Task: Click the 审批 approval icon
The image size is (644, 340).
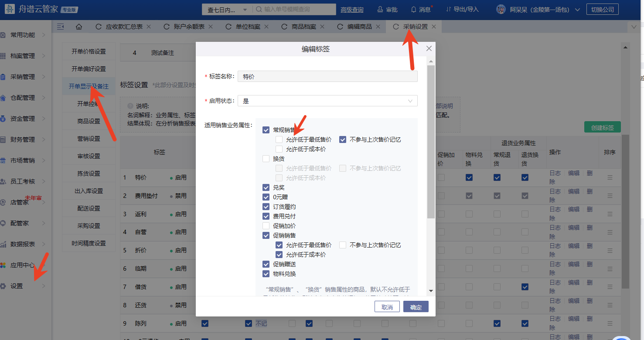Action: coord(380,10)
